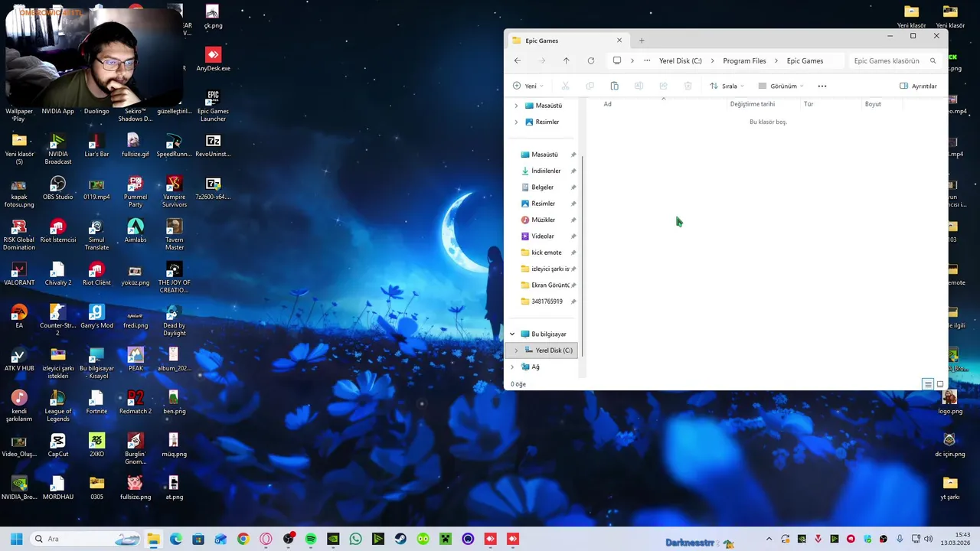The height and width of the screenshot is (551, 980).
Task: Open Google Chrome from the taskbar
Action: (243, 539)
